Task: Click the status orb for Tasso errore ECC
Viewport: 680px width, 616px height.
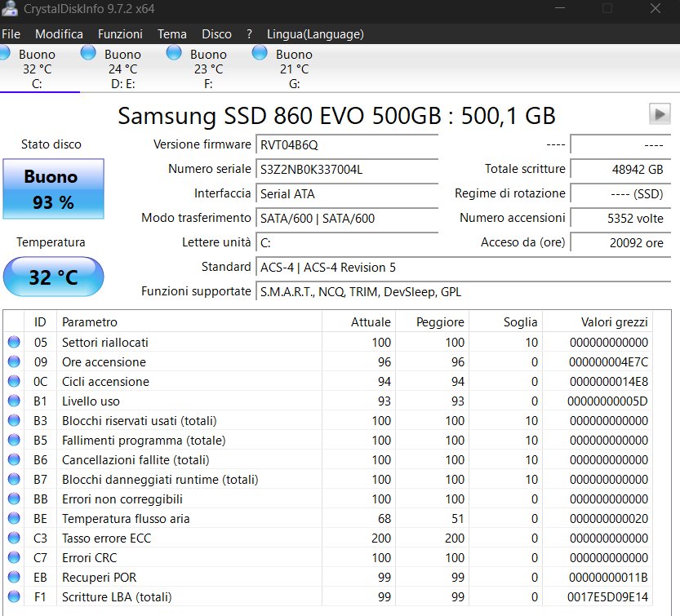Action: (x=14, y=538)
